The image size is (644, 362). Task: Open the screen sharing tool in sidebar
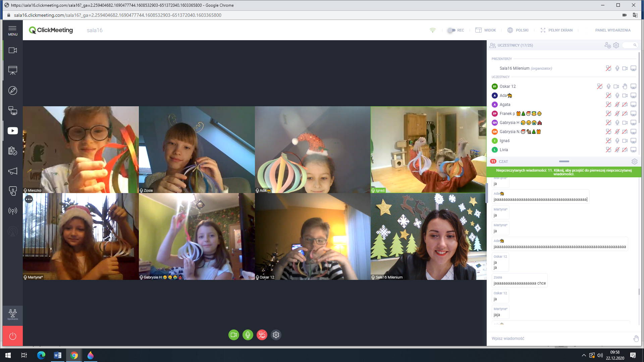[13, 111]
